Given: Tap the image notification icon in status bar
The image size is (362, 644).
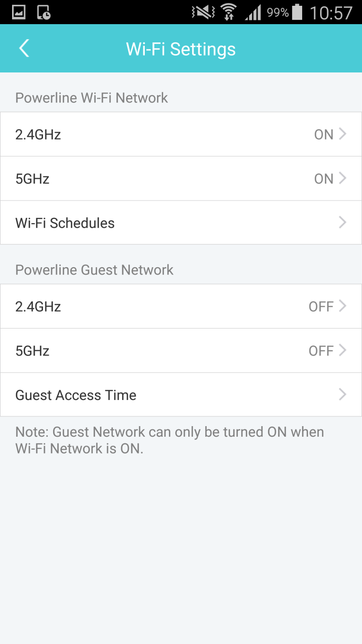Looking at the screenshot, I should (18, 13).
